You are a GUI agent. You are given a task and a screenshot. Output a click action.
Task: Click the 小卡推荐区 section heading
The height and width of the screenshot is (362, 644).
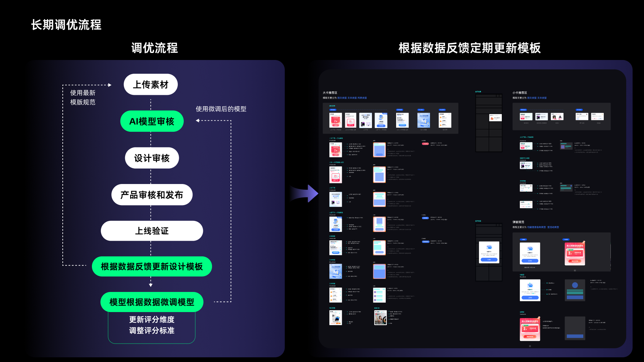point(520,93)
